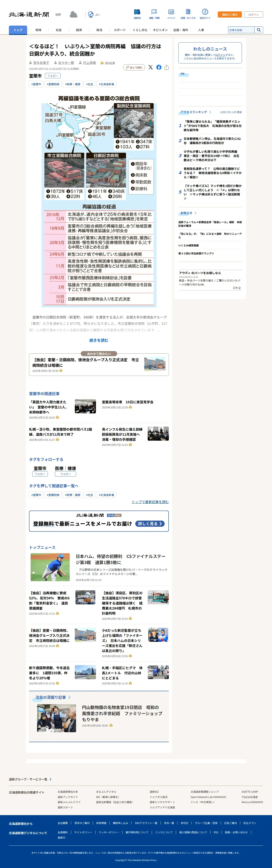The image size is (272, 868).
Task: Click the ad info icon beside 広告
Action: point(240,288)
